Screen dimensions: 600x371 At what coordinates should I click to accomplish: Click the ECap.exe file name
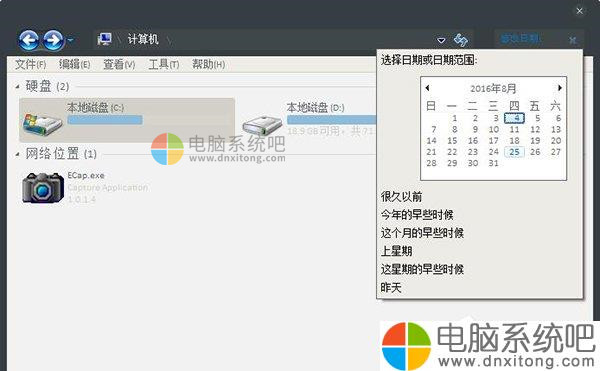pos(86,176)
